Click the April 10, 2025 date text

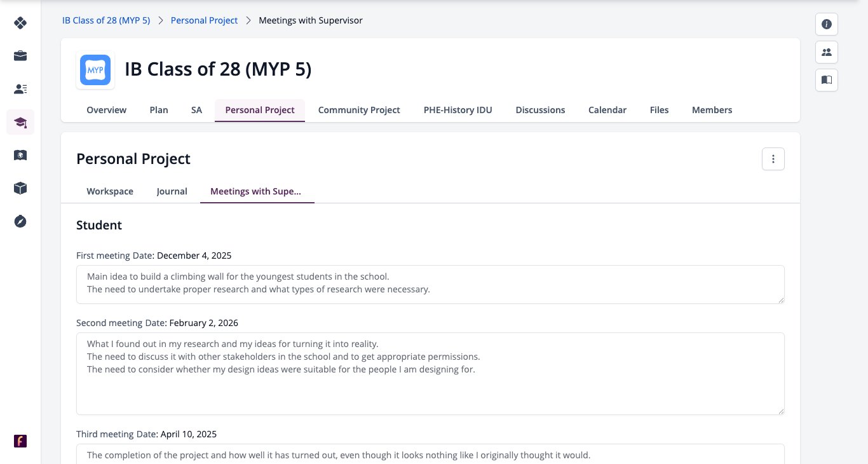pos(188,434)
